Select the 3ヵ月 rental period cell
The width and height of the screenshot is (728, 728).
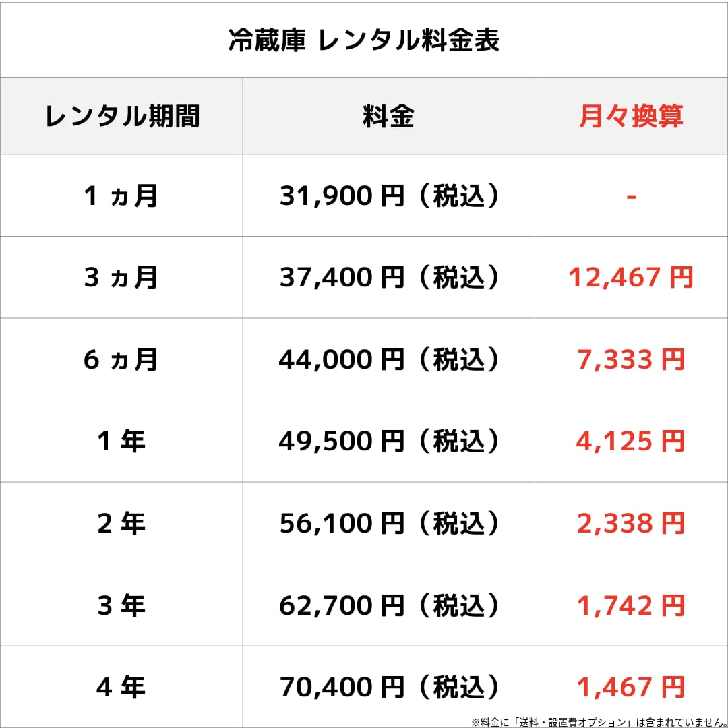pos(121,277)
